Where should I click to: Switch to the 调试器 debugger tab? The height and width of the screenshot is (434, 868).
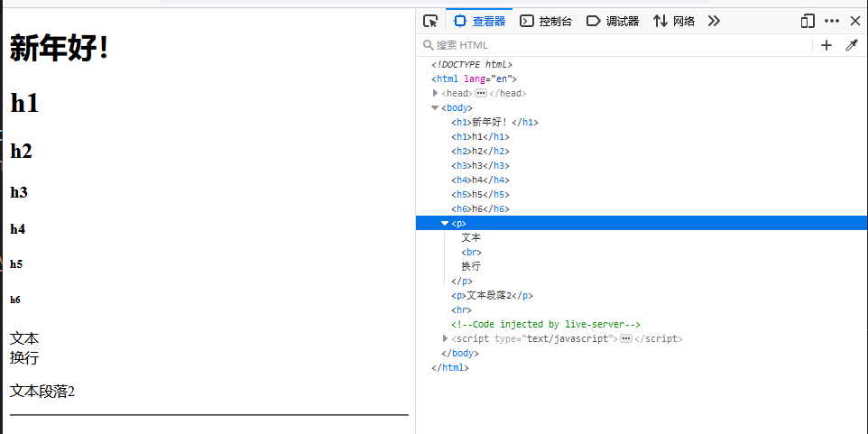613,22
